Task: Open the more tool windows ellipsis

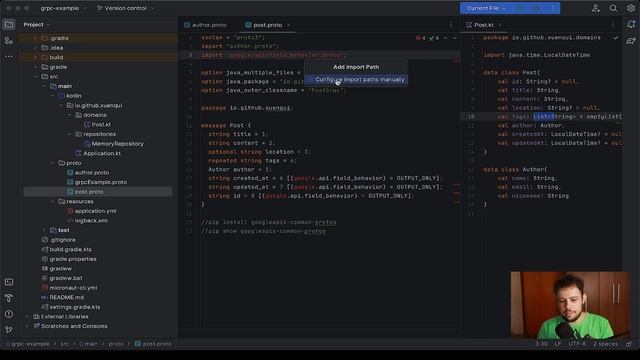Action: tap(9, 57)
